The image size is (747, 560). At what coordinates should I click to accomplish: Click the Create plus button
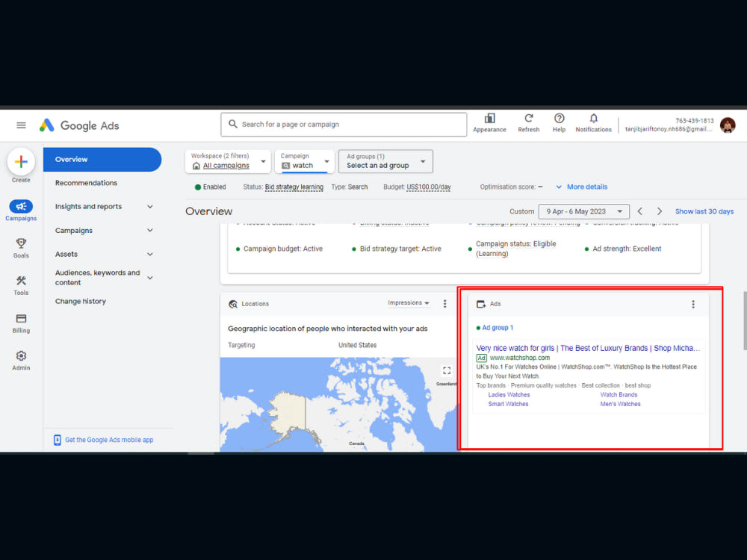point(21,162)
